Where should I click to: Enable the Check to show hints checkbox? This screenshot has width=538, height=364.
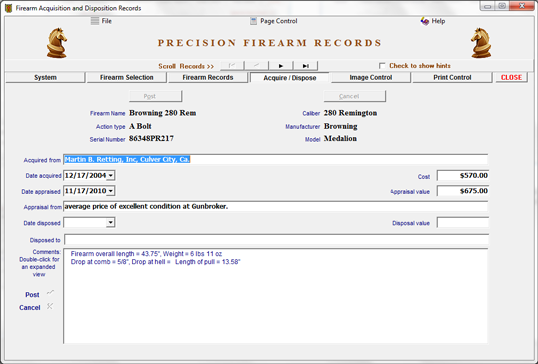pos(382,66)
